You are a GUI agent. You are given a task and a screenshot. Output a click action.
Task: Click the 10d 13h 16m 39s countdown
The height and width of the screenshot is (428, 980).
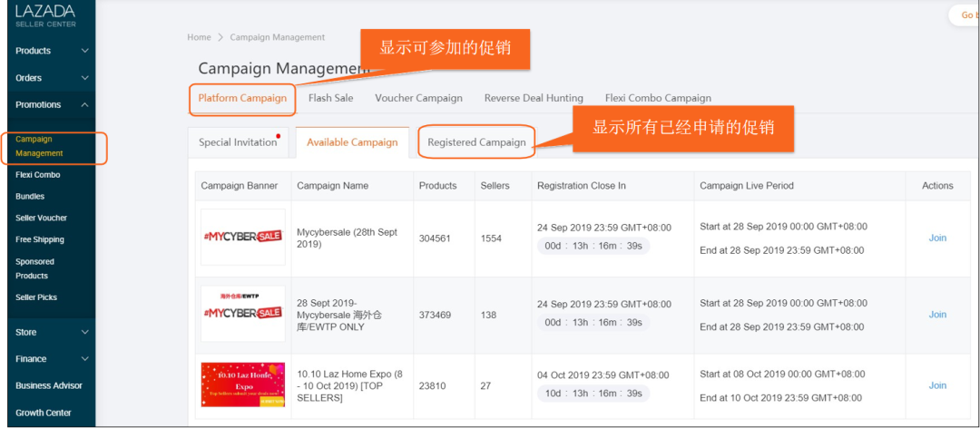pos(593,394)
